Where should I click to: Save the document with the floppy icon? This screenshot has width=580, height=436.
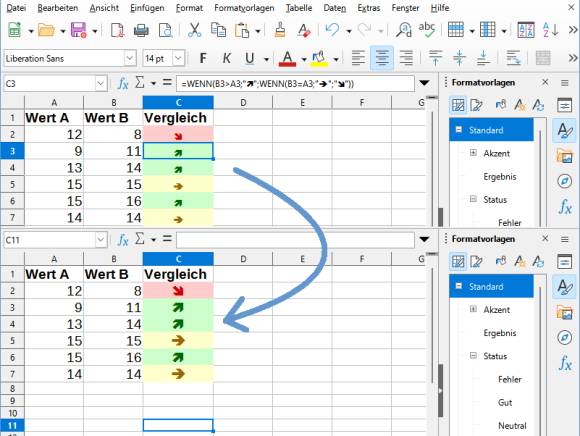click(78, 30)
